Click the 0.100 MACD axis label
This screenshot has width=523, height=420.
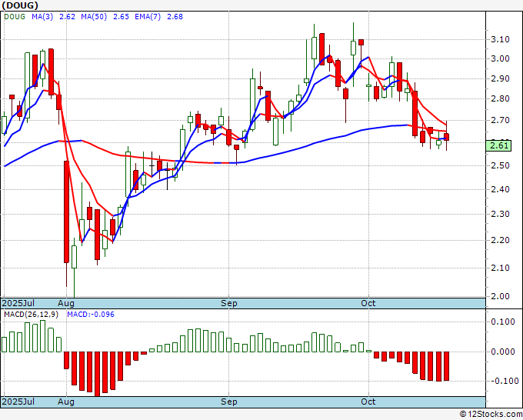click(x=503, y=322)
